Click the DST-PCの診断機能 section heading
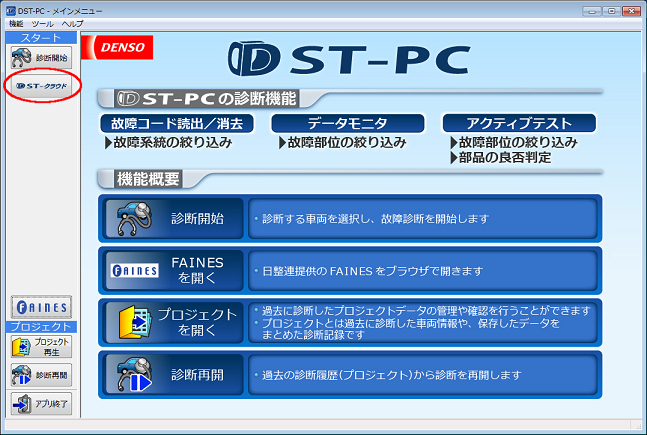This screenshot has height=435, width=647. [206, 99]
